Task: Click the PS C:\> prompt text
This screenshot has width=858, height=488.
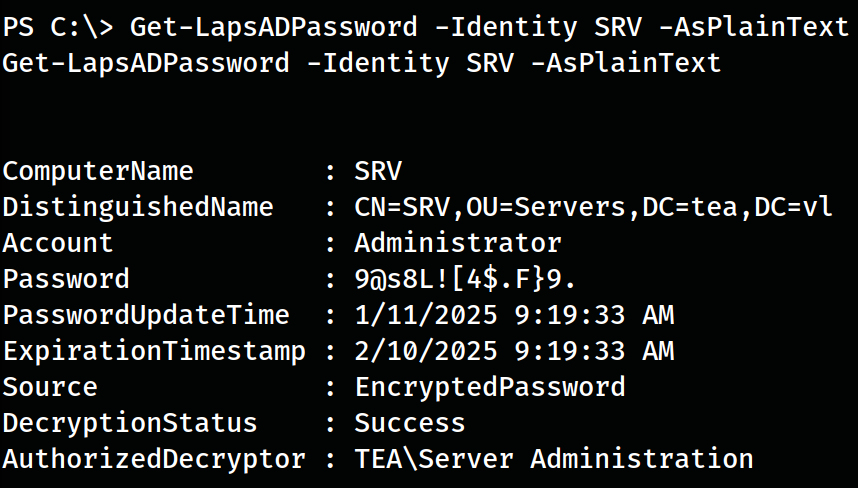Action: (x=57, y=26)
